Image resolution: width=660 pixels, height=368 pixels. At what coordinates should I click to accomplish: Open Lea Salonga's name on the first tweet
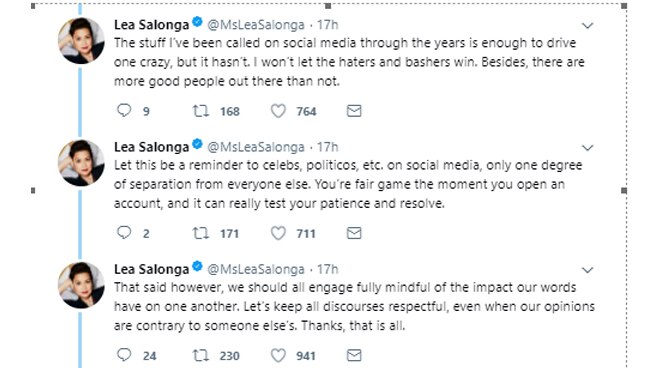tap(152, 25)
